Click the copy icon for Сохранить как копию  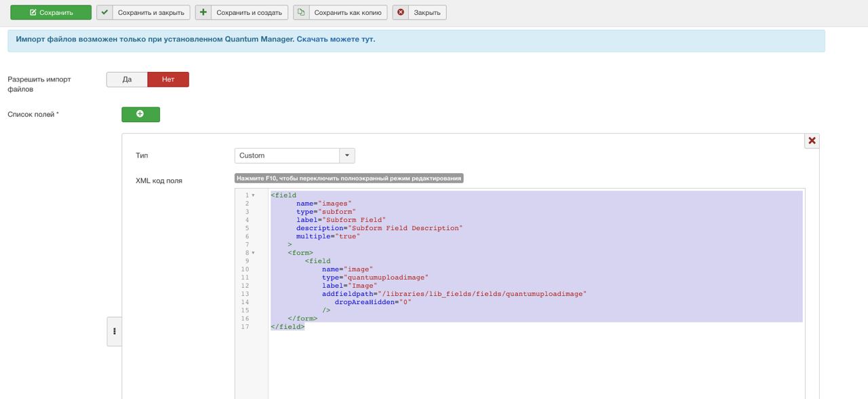(x=301, y=12)
